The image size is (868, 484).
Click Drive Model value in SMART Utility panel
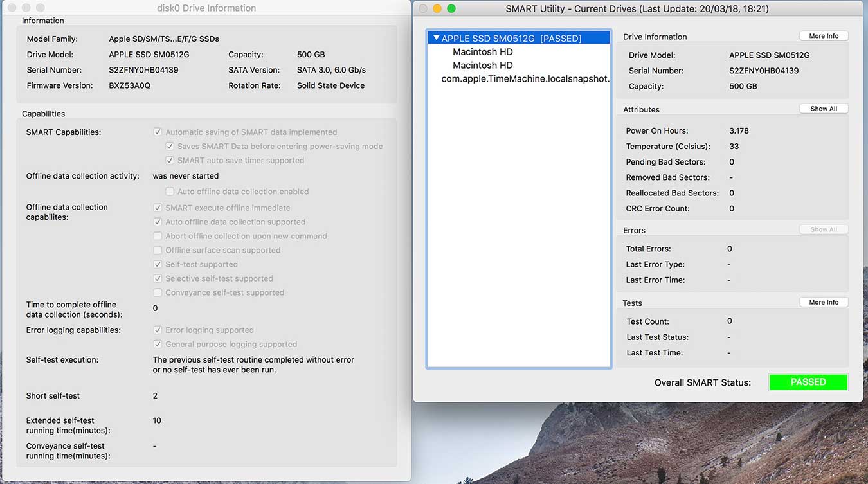(769, 55)
